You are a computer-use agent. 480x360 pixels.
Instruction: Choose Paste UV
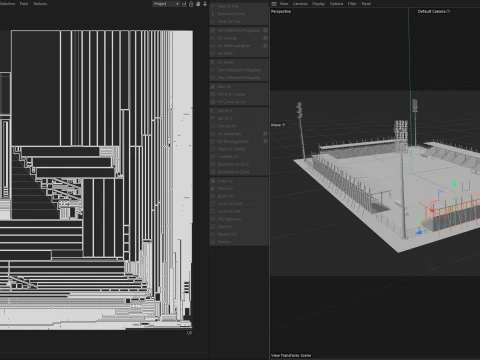[x=239, y=189]
